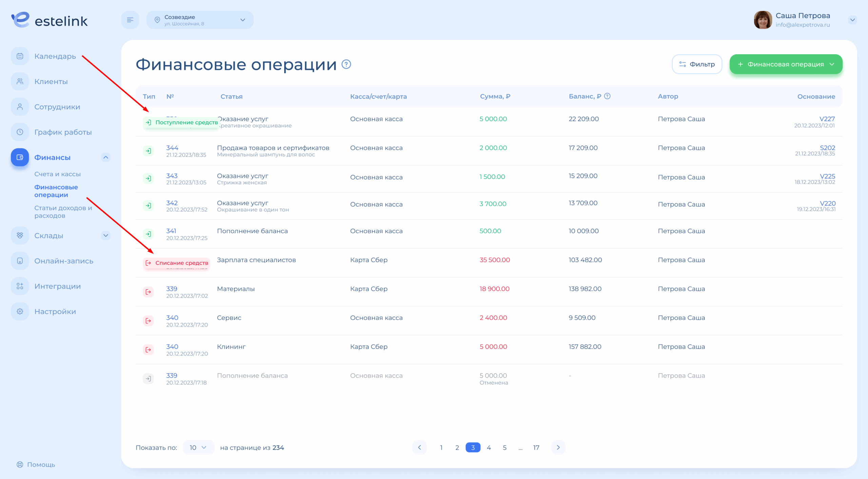Open Счета и кассы submenu item
Image resolution: width=868 pixels, height=479 pixels.
[57, 174]
